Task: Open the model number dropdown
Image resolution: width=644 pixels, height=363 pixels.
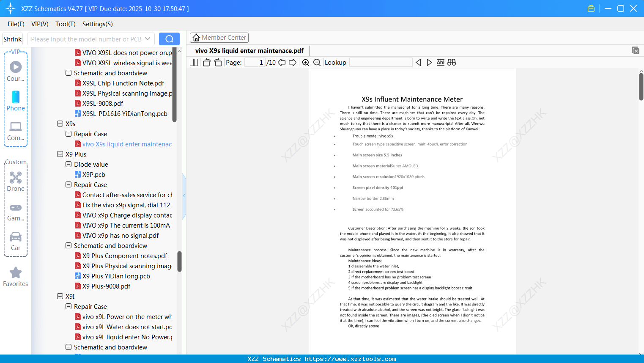Action: pyautogui.click(x=148, y=39)
